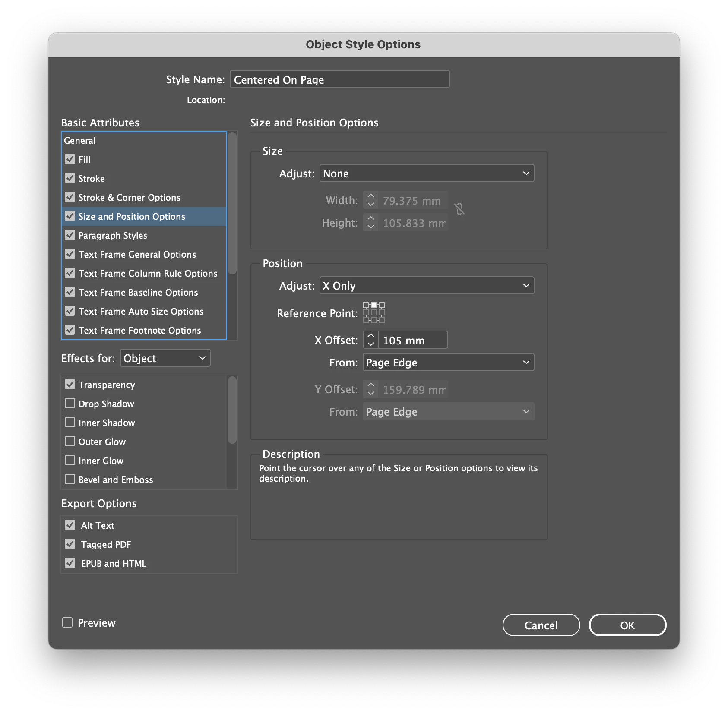Enable the Inner Glow effect

point(70,461)
